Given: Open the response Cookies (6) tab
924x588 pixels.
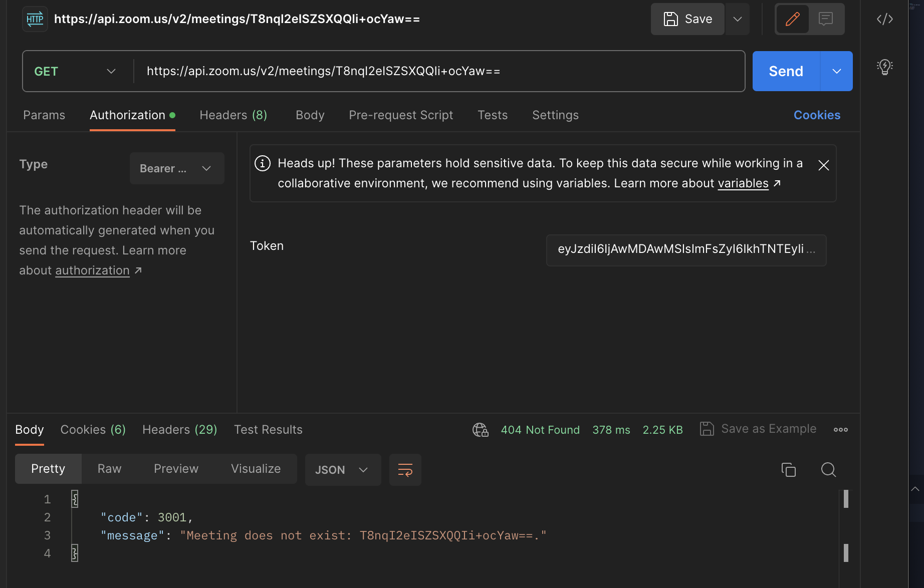Looking at the screenshot, I should (93, 430).
